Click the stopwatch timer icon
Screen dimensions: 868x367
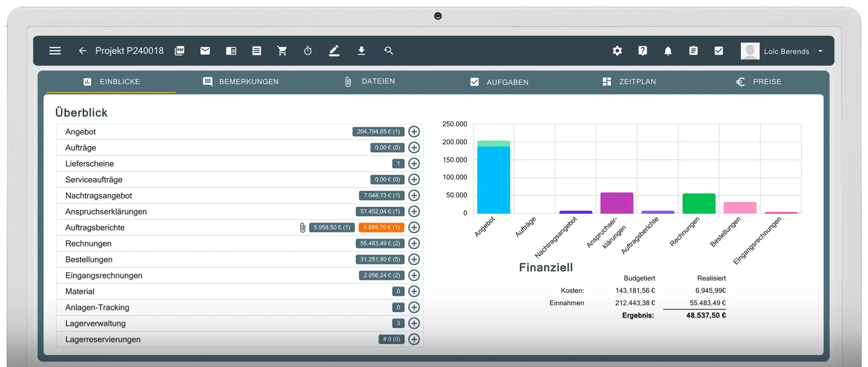coord(308,51)
